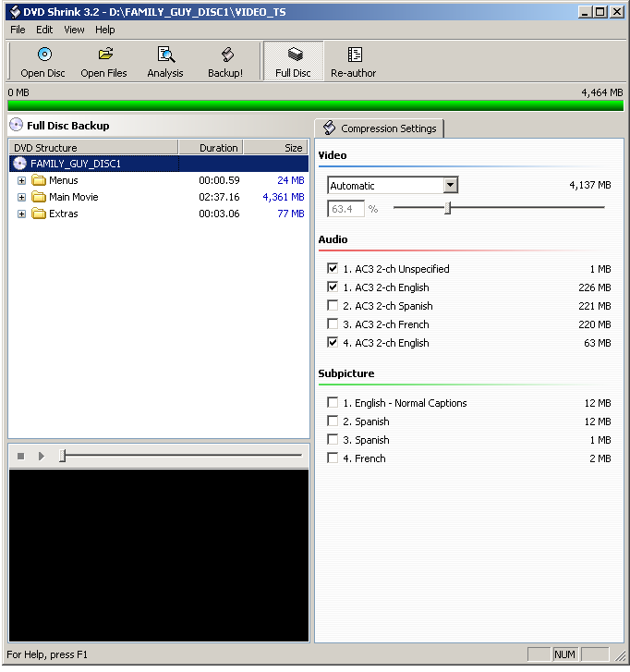Enable English - Normal Captions subpicture

(333, 402)
